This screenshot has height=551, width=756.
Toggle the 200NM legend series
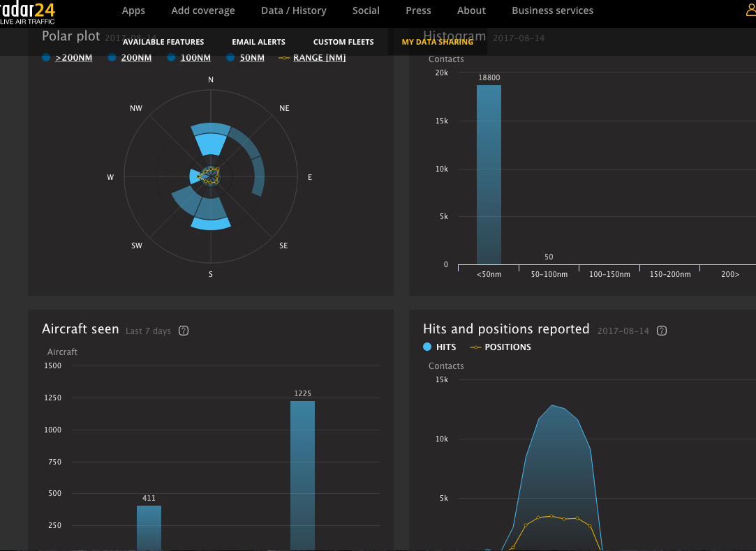[130, 58]
